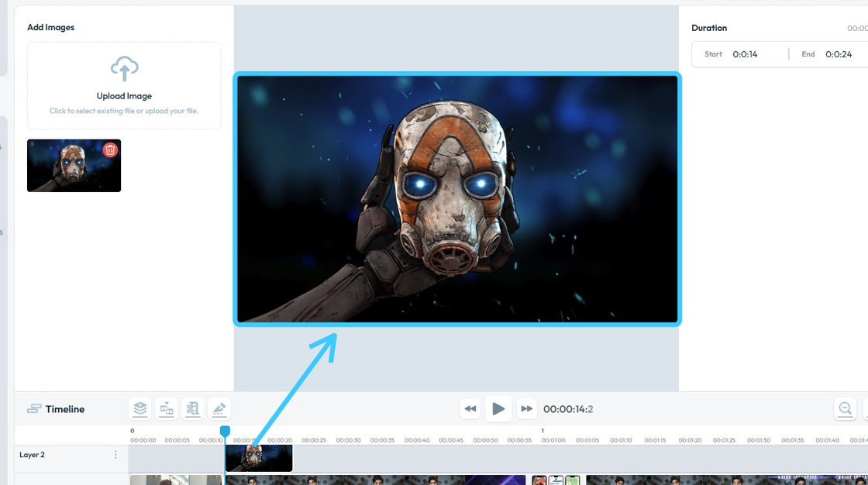This screenshot has width=868, height=485.
Task: Delete the uploaded mask image thumbnail
Action: [x=110, y=150]
